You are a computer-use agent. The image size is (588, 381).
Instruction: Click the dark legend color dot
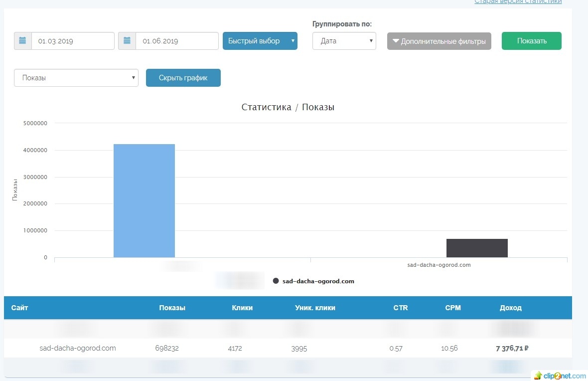[x=276, y=281]
